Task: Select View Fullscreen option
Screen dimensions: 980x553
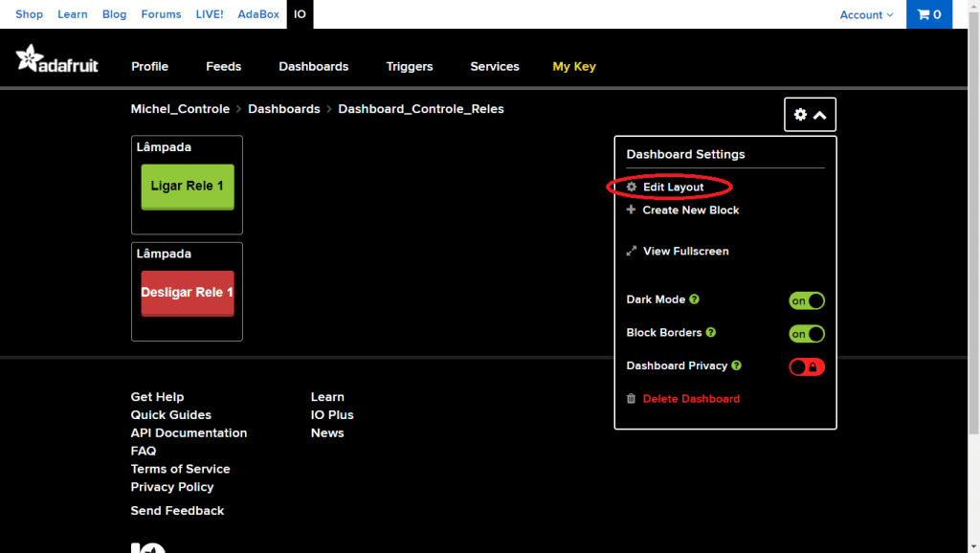Action: click(685, 252)
